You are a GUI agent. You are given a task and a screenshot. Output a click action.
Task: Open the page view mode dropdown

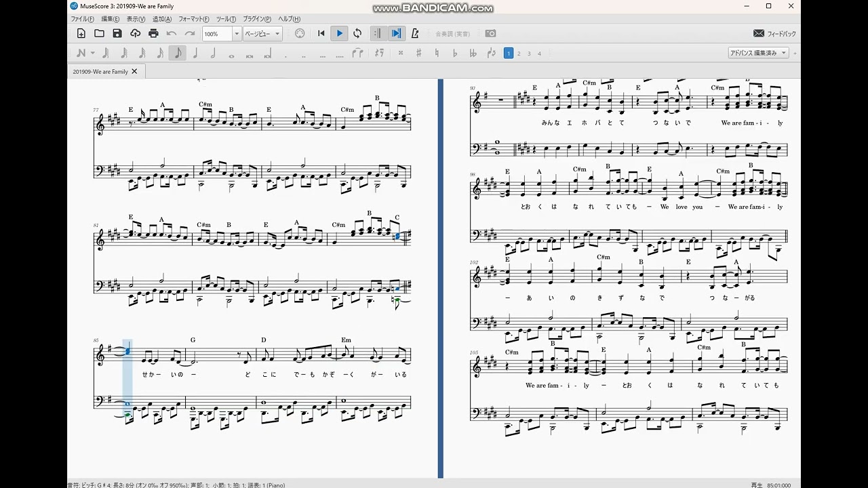262,33
